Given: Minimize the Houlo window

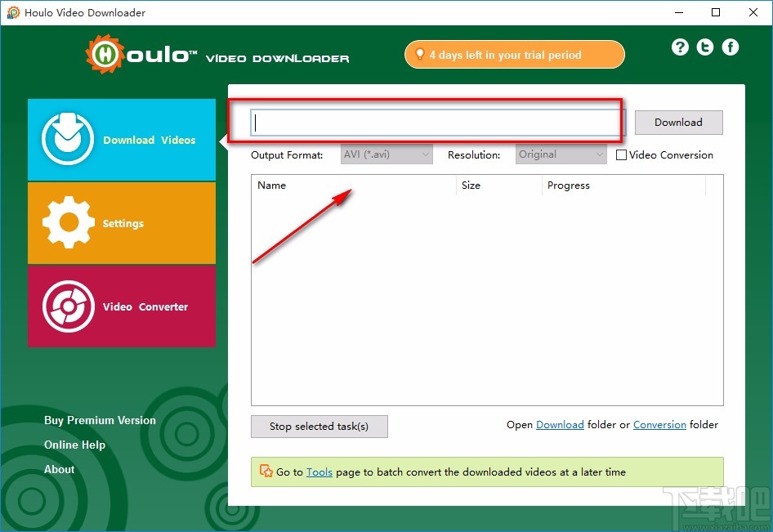Looking at the screenshot, I should click(679, 12).
